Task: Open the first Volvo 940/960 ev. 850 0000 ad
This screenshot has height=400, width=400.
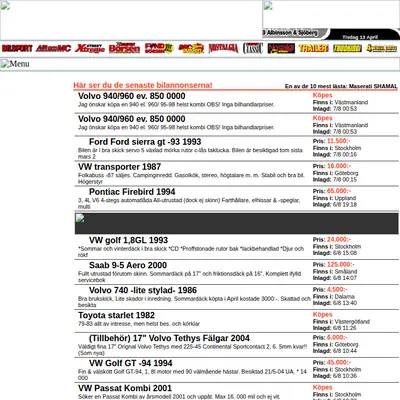Action: (132, 96)
